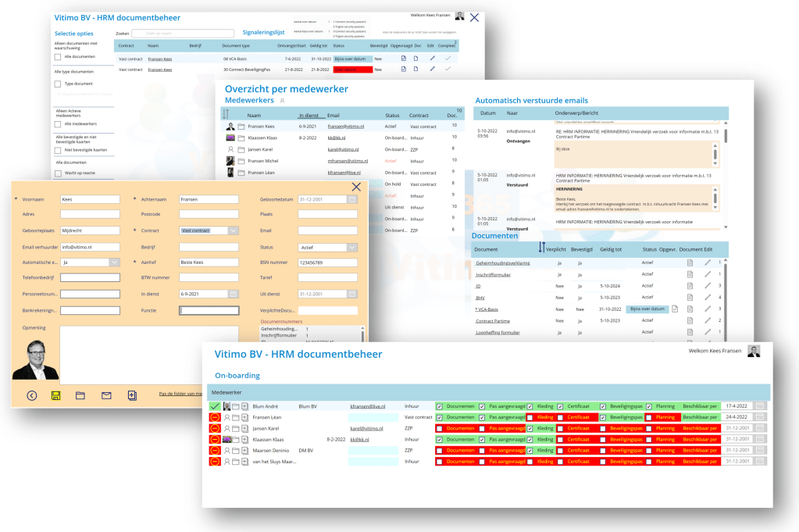This screenshot has height=532, width=799.
Task: Click the back arrow icon in employee form
Action: pyautogui.click(x=32, y=395)
